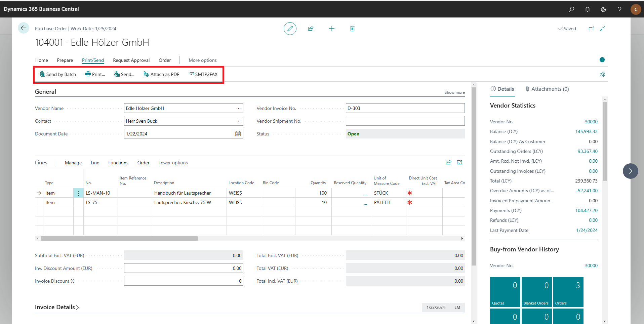
Task: Click Inv. Discount Amount field
Action: 184,268
